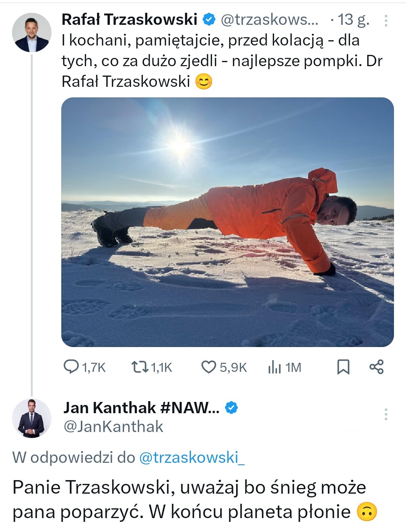Open more options menu on Kanthak's reply
Viewport: 406px width, 532px height.
(x=386, y=414)
